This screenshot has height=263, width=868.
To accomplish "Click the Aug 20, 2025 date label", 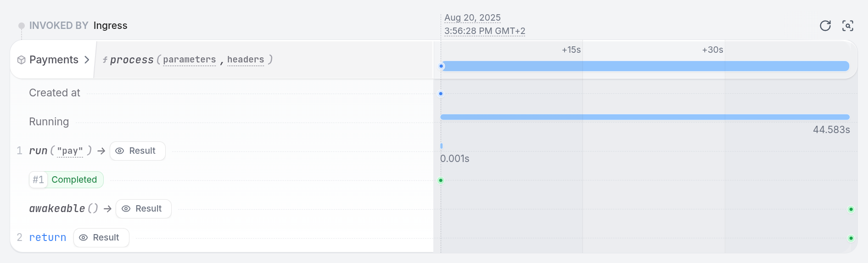I will pos(472,17).
